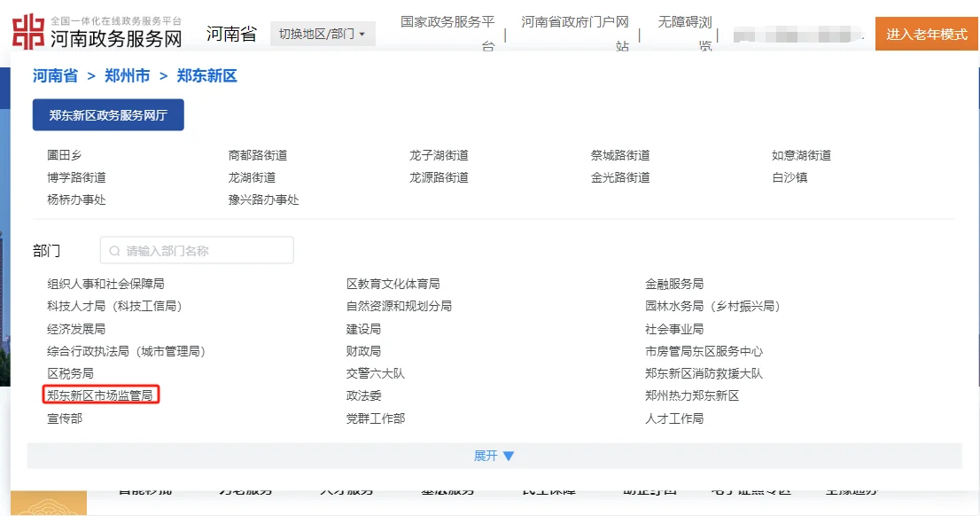The height and width of the screenshot is (516, 980).
Task: Choose 杨桥办事处
Action: point(76,200)
